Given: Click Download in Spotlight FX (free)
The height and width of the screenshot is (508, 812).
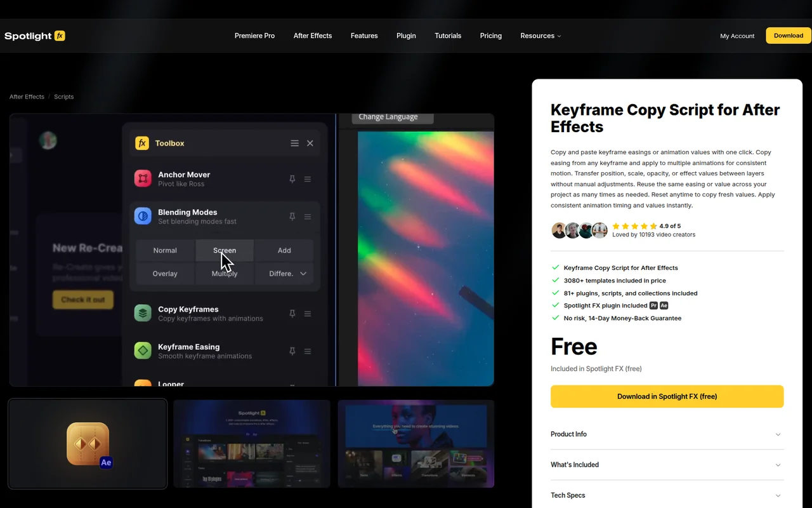Looking at the screenshot, I should click(x=667, y=396).
